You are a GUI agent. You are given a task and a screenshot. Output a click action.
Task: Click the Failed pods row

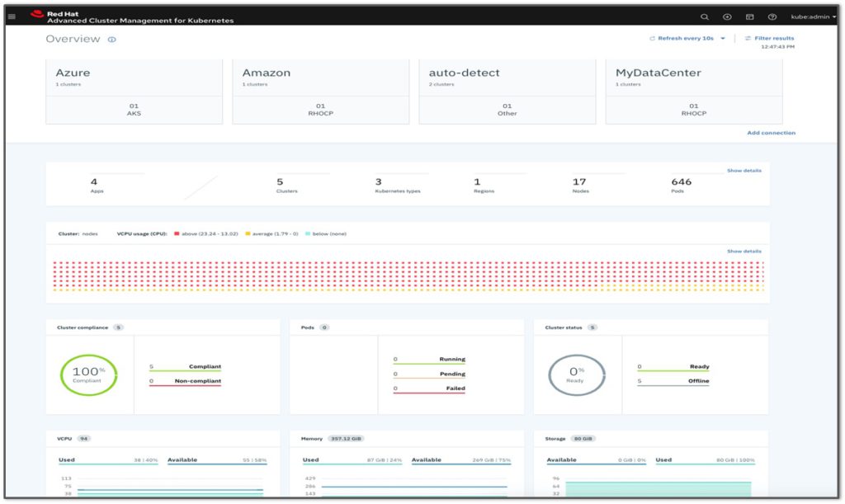point(429,389)
